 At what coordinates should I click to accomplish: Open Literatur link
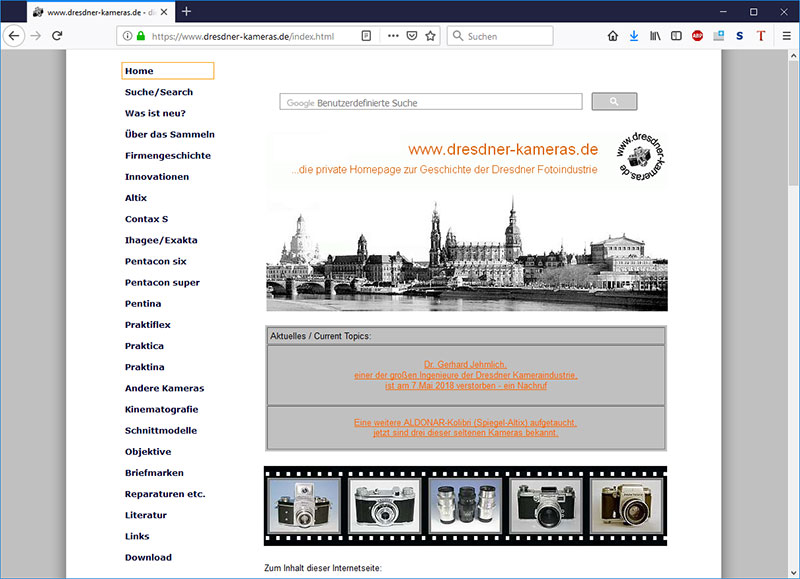point(145,515)
